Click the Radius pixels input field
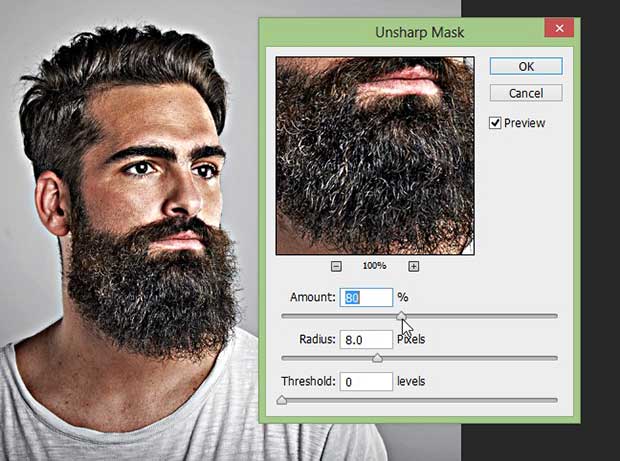Image resolution: width=620 pixels, height=461 pixels. (366, 340)
